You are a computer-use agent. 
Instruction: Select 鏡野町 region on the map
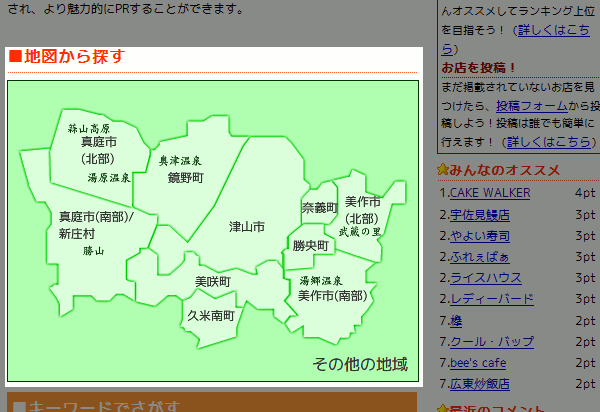[x=186, y=178]
